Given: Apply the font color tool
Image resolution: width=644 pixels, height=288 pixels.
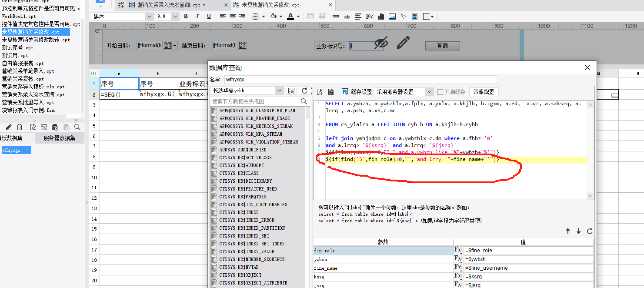Looking at the screenshot, I should click(291, 17).
